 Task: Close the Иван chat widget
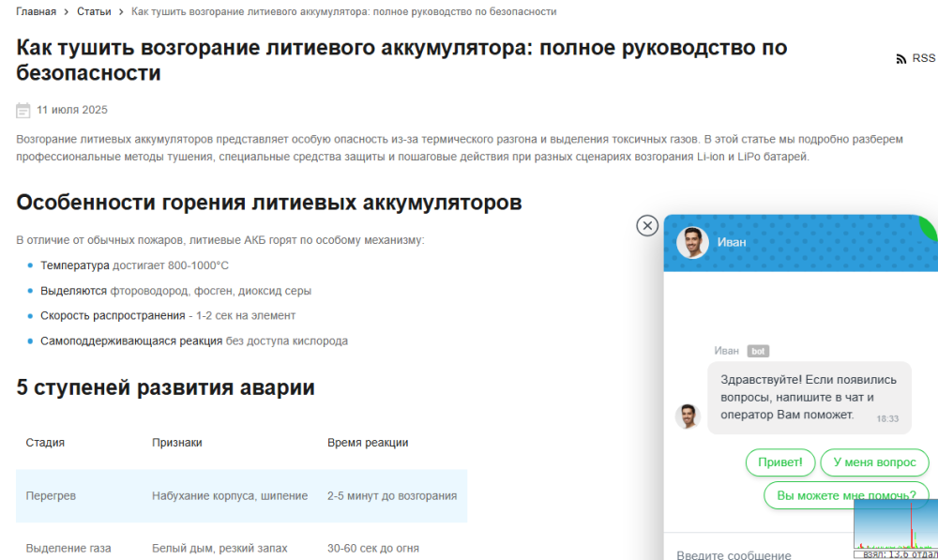tap(647, 225)
